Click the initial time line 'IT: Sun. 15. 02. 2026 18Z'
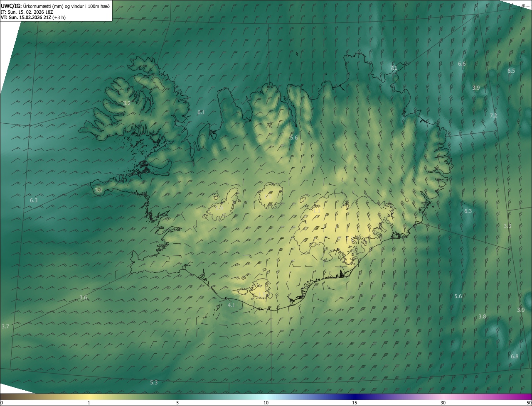Viewport: 532px width, 406px height. [27, 12]
